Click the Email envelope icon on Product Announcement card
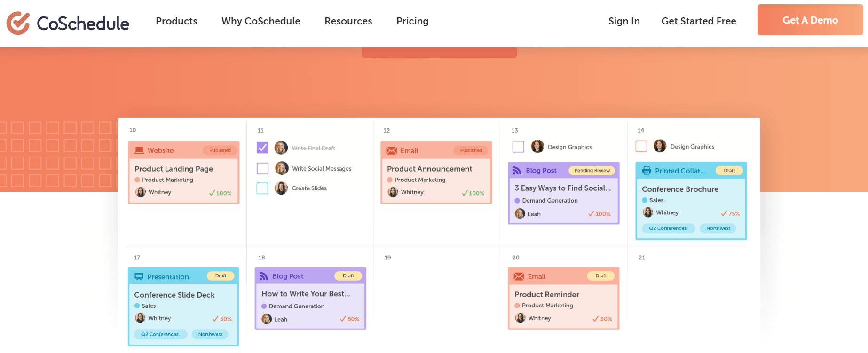Viewport: 868px width, 353px height. click(391, 151)
